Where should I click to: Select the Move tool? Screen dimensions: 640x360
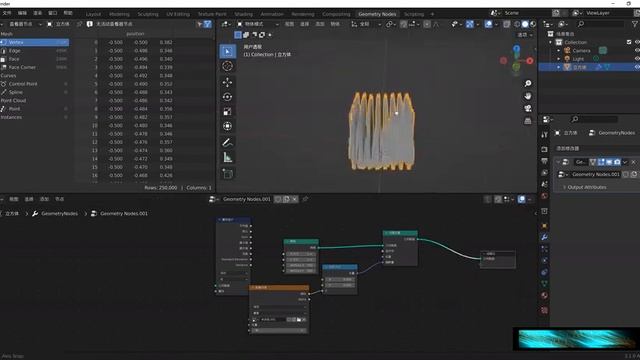click(227, 82)
